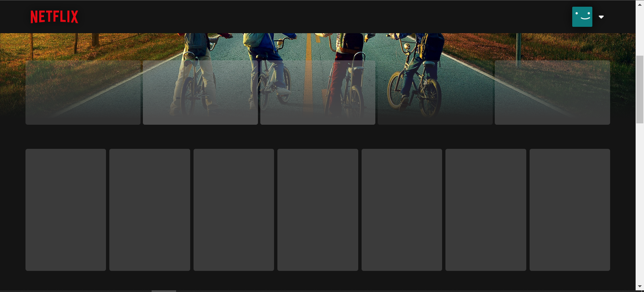644x292 pixels.
Task: Open the seventh gray poster placeholder
Action: click(570, 210)
